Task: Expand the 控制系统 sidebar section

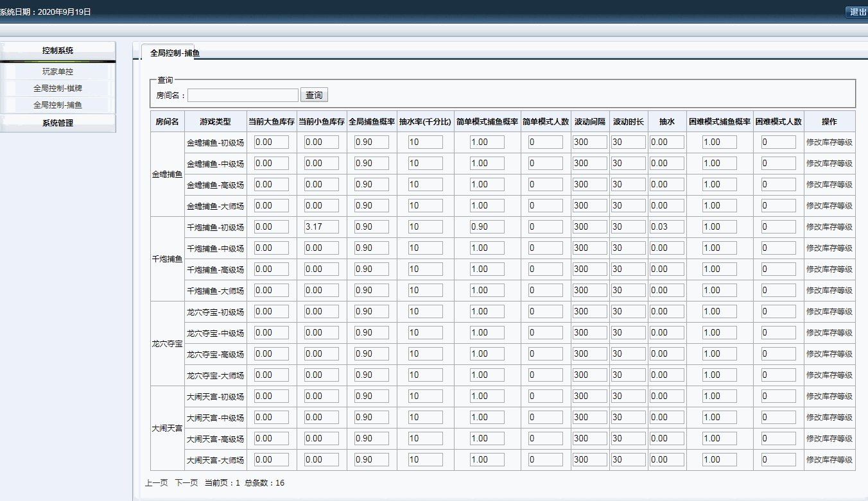Action: coord(58,51)
